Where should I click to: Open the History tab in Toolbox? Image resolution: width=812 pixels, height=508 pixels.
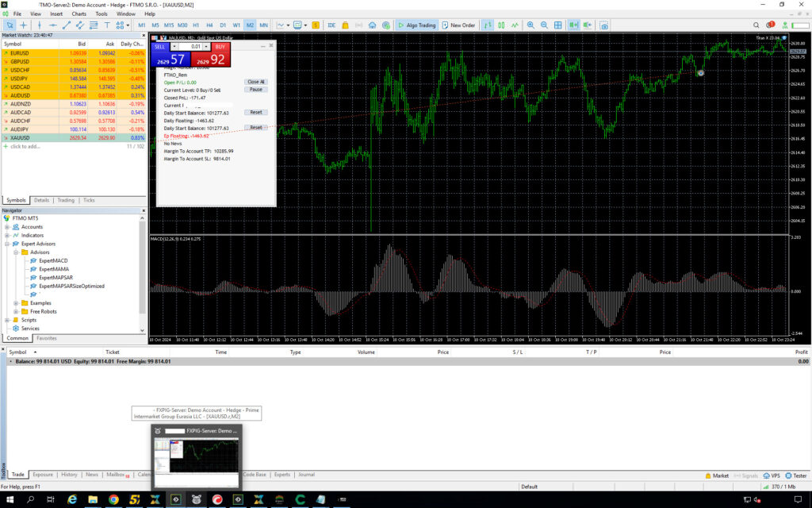(x=69, y=475)
